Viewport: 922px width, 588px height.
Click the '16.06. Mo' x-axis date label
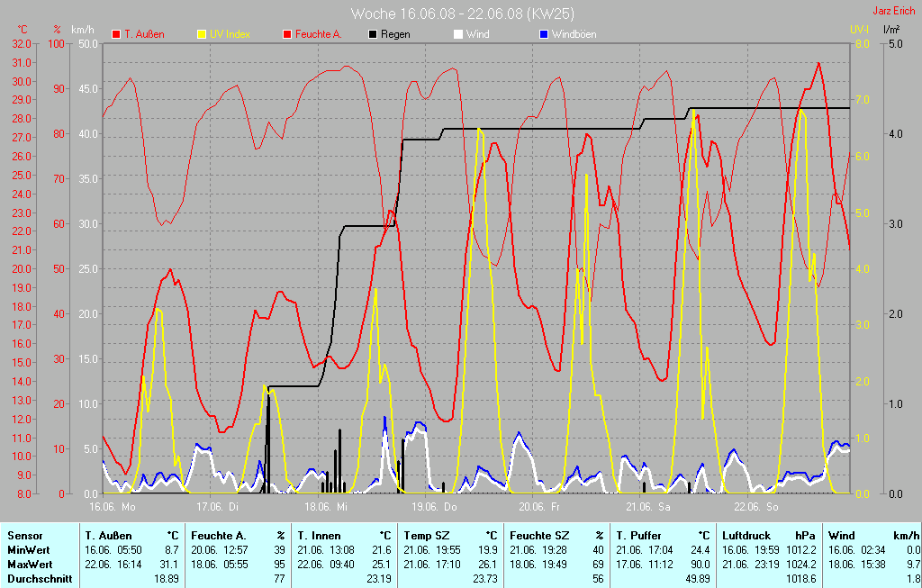[112, 506]
